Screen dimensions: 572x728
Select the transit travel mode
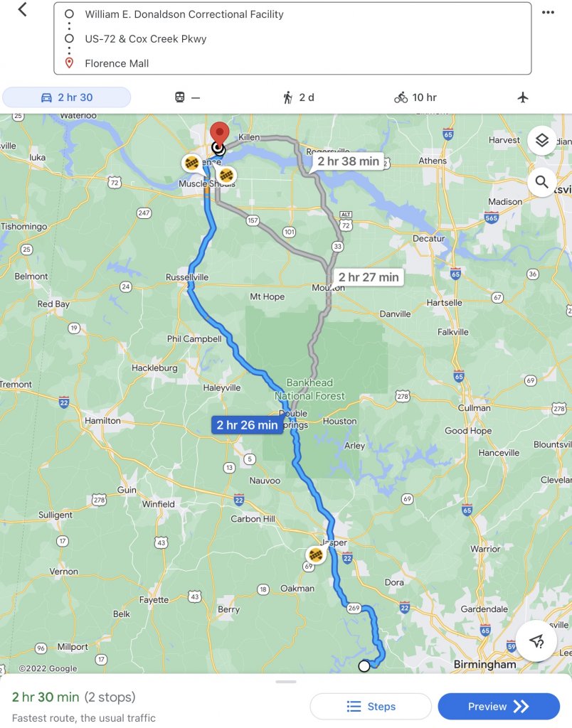[187, 97]
